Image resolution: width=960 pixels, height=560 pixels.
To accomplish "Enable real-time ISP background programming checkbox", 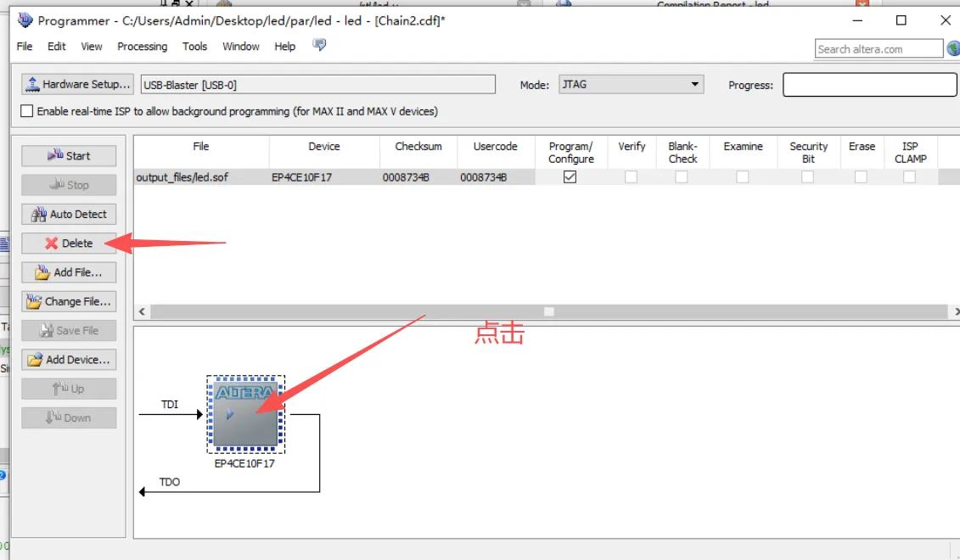I will [x=27, y=111].
